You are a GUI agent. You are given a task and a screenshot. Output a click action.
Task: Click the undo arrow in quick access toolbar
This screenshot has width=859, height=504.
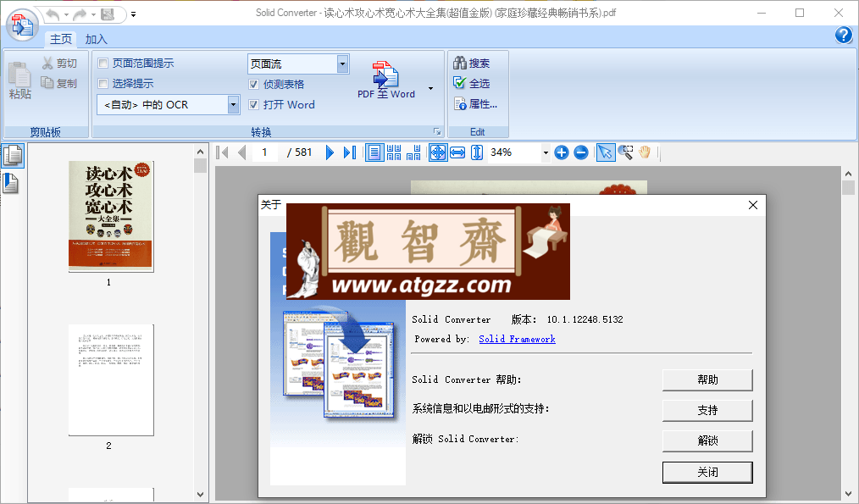click(x=53, y=14)
